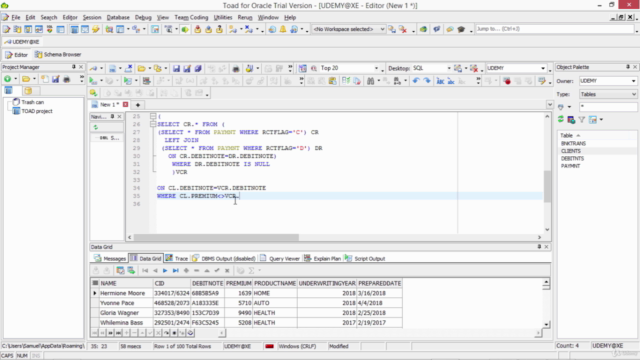Click the green refresh icon in Navigator panel
The height and width of the screenshot is (360, 640).
(96, 127)
